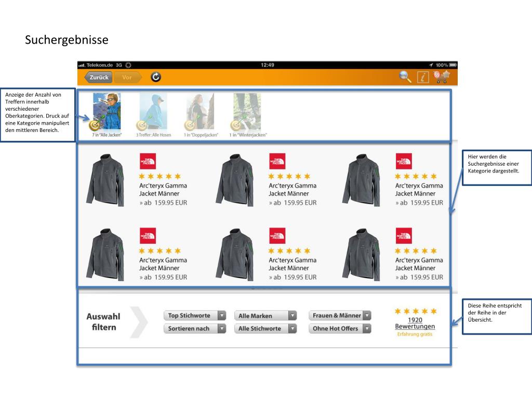This screenshot has height=399, width=532.
Task: Open the shopping cart icon
Action: 442,77
